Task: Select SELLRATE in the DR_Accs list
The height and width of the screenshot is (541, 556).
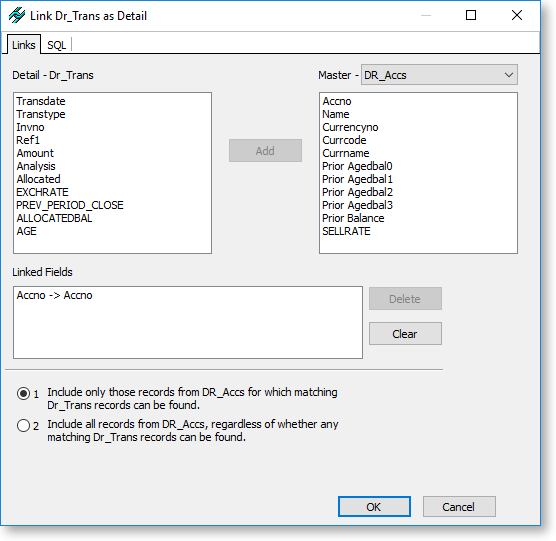Action: (x=346, y=231)
